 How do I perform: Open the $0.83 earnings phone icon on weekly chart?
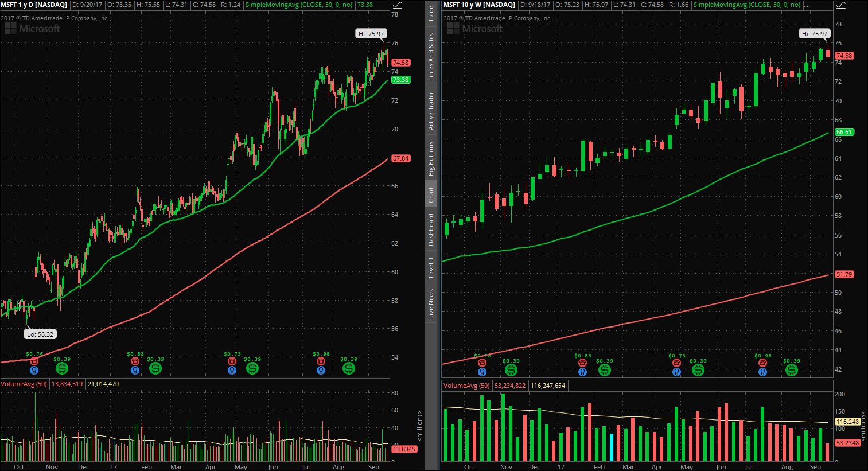tap(582, 363)
